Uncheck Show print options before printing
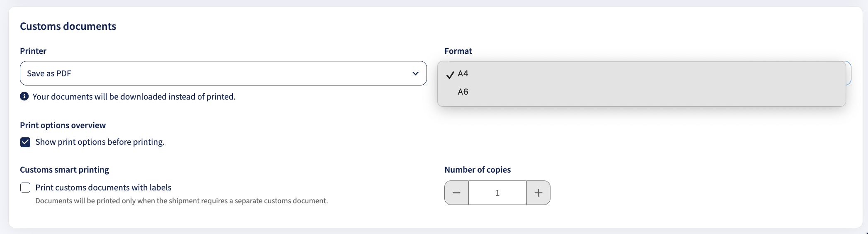This screenshot has height=234, width=868. coord(25,142)
